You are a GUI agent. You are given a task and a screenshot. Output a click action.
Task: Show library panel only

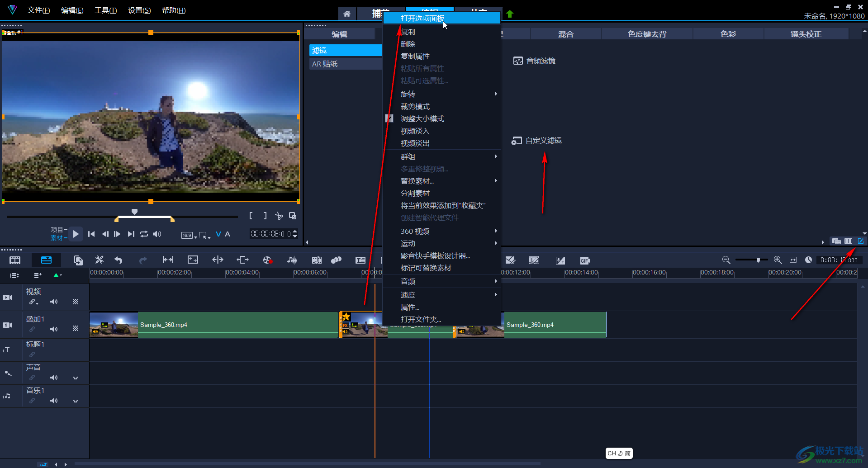pos(836,241)
